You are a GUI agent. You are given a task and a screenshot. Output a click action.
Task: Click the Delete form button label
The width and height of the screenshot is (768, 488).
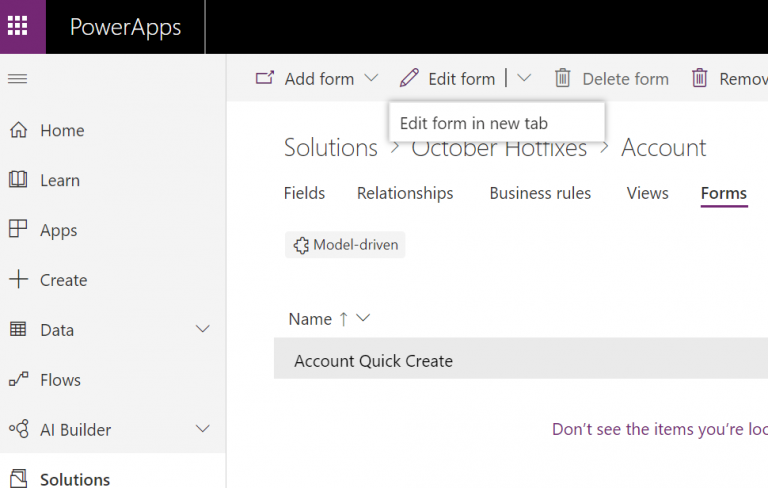625,79
